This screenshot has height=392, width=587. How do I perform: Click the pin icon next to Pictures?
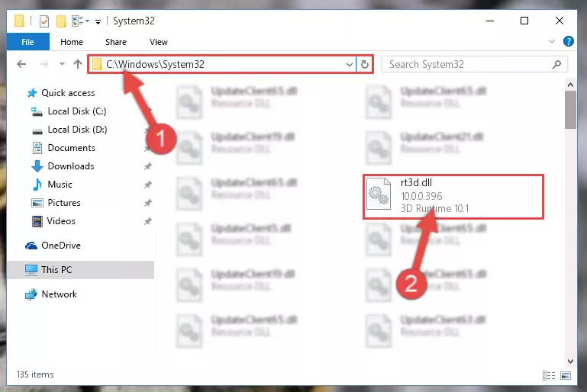pos(148,203)
